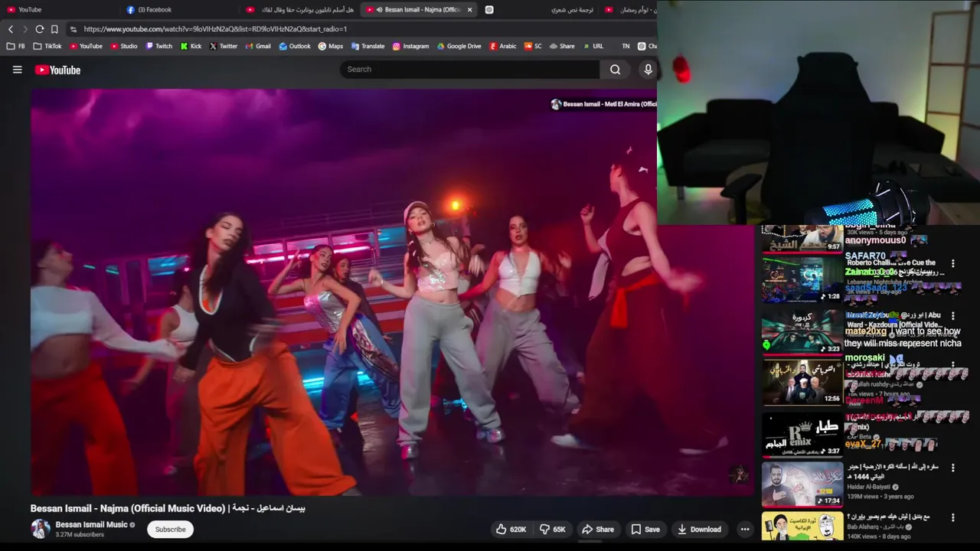Subscribe to Bessan Ismail Music
The height and width of the screenshot is (551, 980).
pyautogui.click(x=170, y=529)
